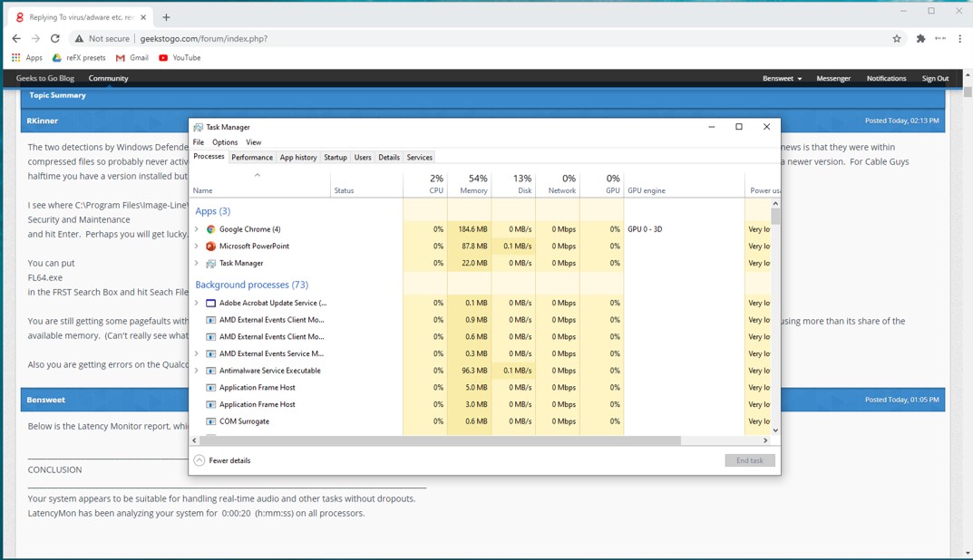Expand Adobe Acrobat Update Service row
Image resolution: width=973 pixels, height=560 pixels.
[197, 304]
